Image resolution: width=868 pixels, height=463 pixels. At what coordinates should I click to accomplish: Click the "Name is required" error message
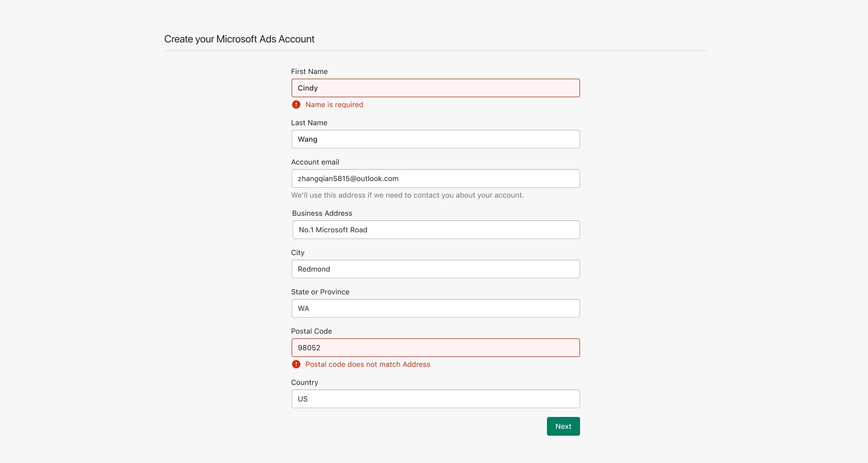click(x=334, y=104)
